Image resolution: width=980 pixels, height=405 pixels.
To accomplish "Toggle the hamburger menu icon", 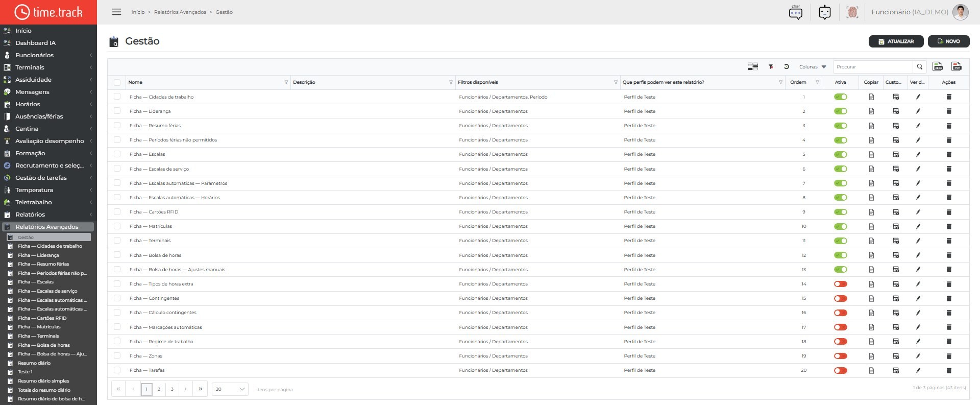I will (116, 12).
